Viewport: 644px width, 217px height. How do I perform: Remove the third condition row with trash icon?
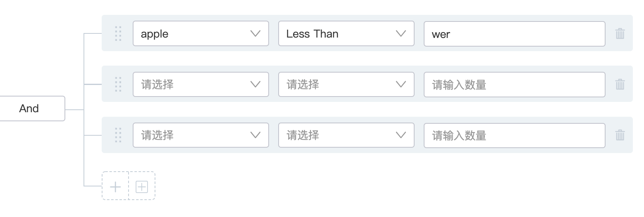point(620,135)
